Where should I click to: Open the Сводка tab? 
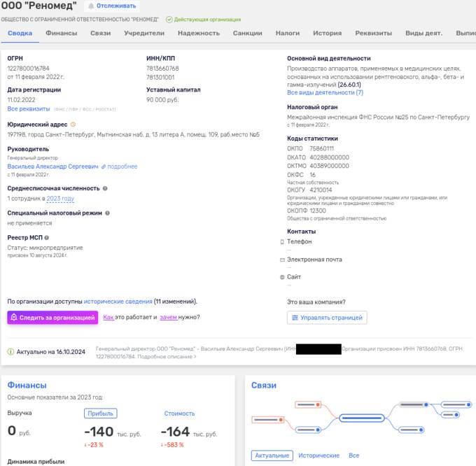20,33
